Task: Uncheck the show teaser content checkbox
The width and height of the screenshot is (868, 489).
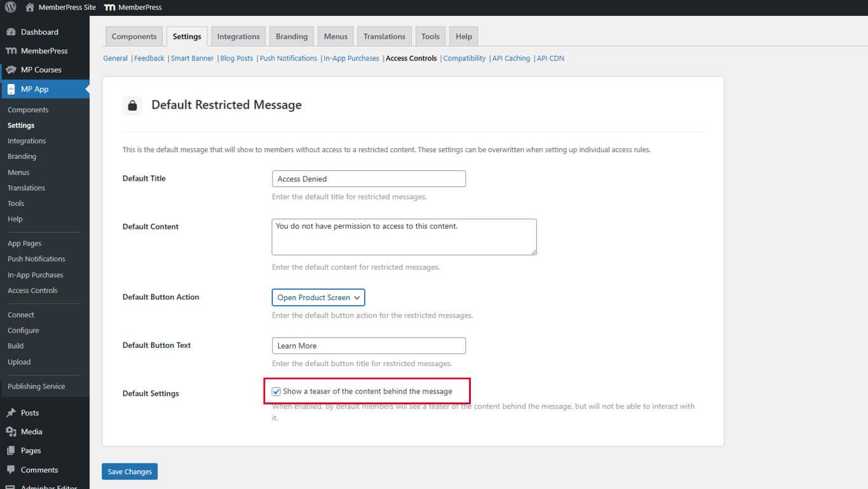Action: point(276,392)
